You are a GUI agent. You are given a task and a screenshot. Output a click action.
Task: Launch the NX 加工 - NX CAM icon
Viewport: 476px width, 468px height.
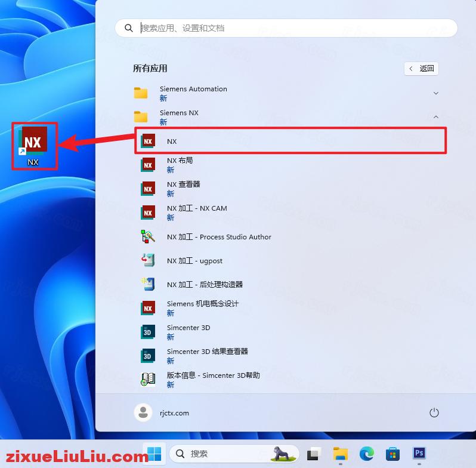148,213
